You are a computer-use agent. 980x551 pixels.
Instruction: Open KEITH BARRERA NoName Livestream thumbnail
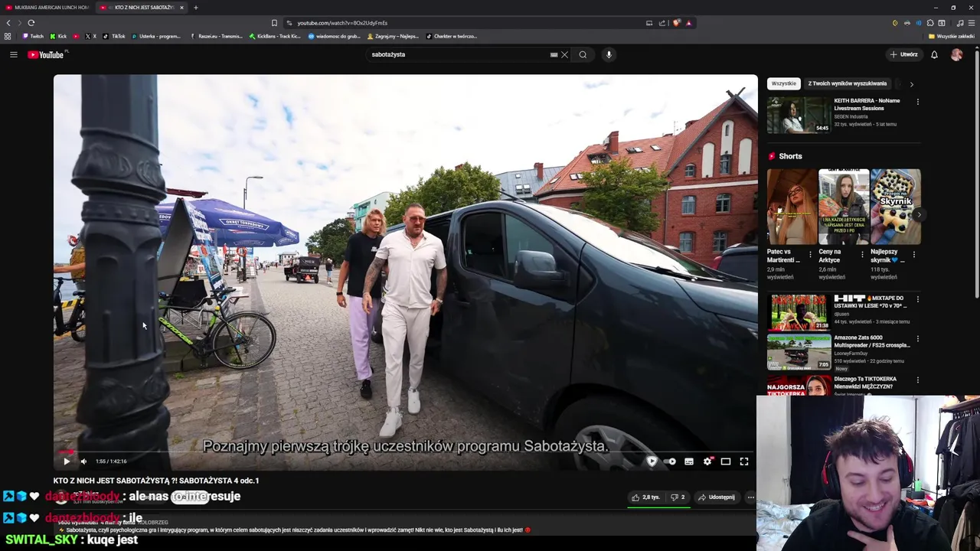click(x=799, y=115)
